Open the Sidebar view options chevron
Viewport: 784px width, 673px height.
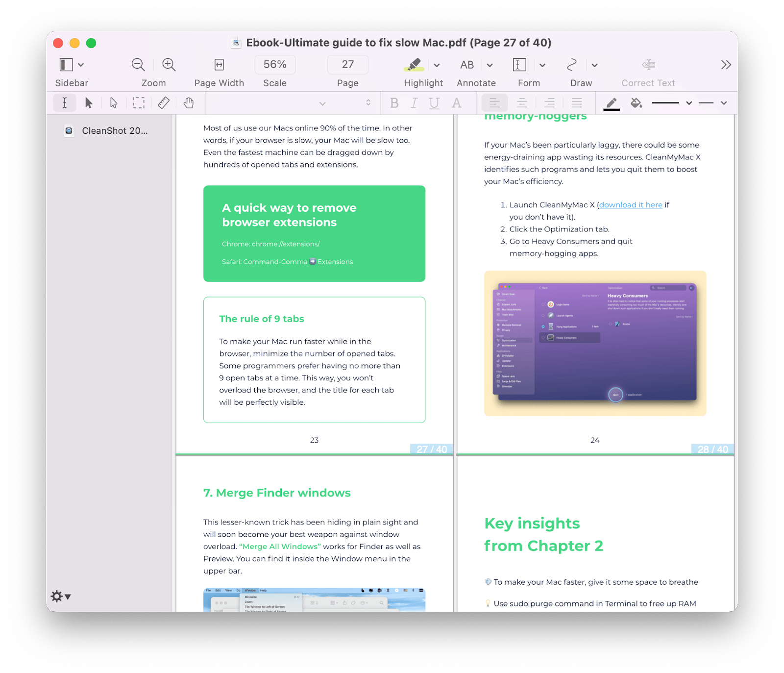(x=81, y=65)
